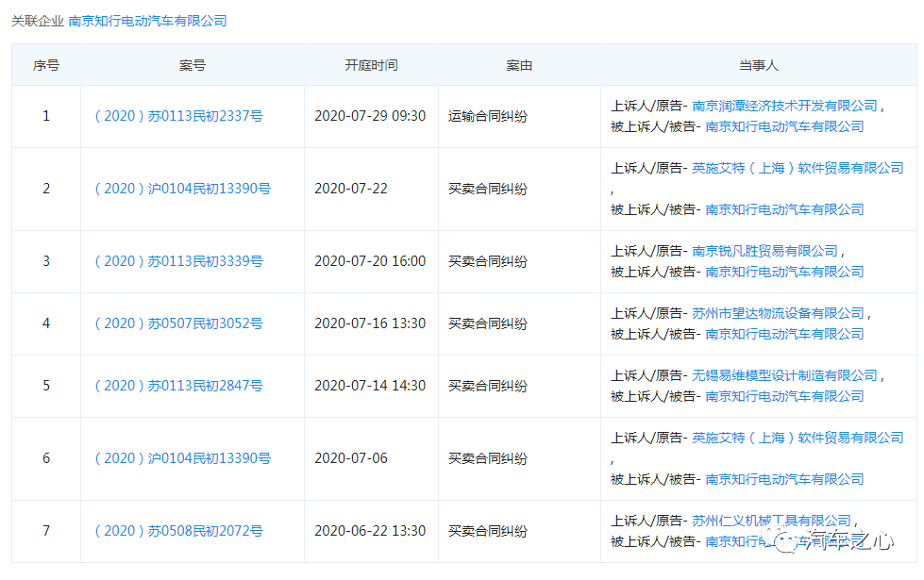Select hearing time 2020-07-20 16:00

[x=370, y=261]
